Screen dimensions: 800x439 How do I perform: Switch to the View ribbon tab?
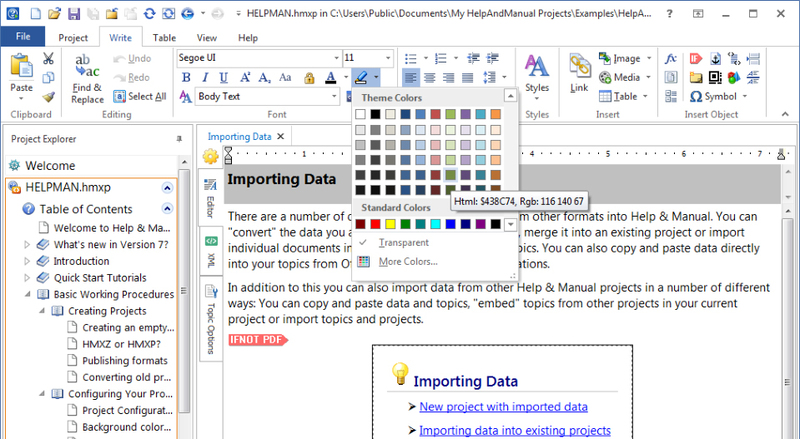click(207, 37)
